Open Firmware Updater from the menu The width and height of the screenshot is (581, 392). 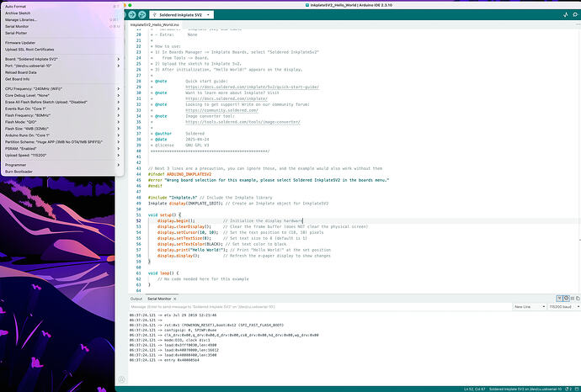pyautogui.click(x=62, y=43)
